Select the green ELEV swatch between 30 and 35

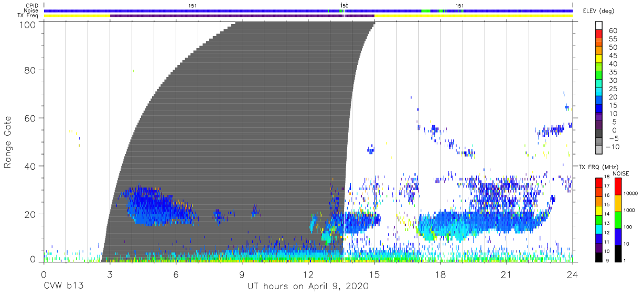(599, 76)
